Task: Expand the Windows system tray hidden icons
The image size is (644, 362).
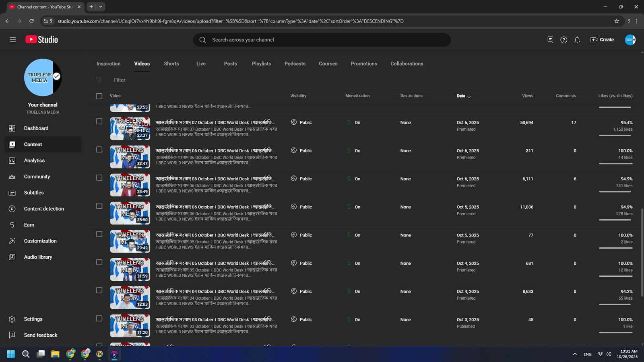Action: 575,354
